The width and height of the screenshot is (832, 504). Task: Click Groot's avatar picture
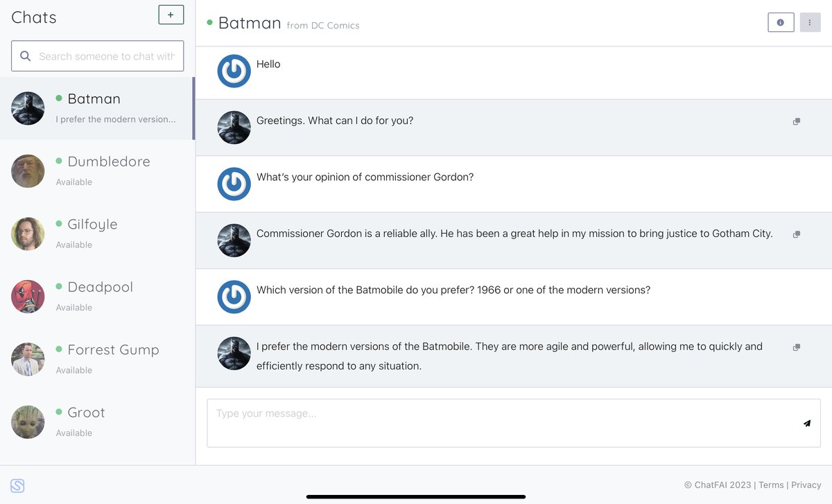[28, 422]
